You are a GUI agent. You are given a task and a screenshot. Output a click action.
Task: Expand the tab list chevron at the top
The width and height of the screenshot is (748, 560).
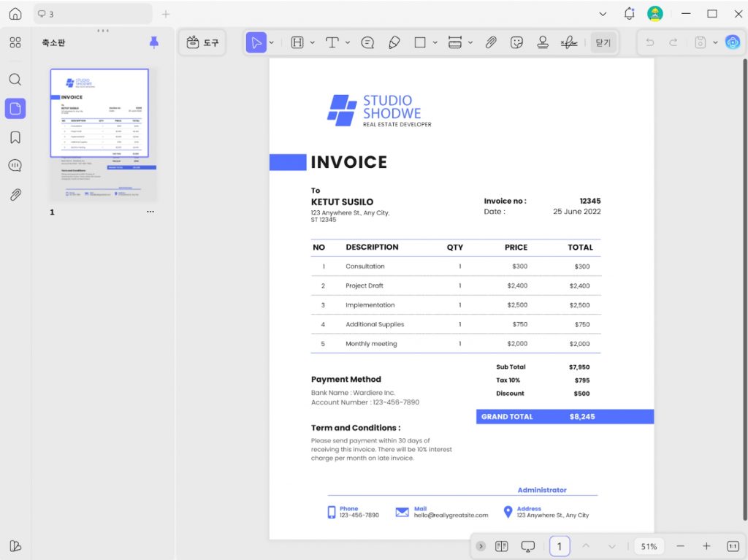point(603,14)
